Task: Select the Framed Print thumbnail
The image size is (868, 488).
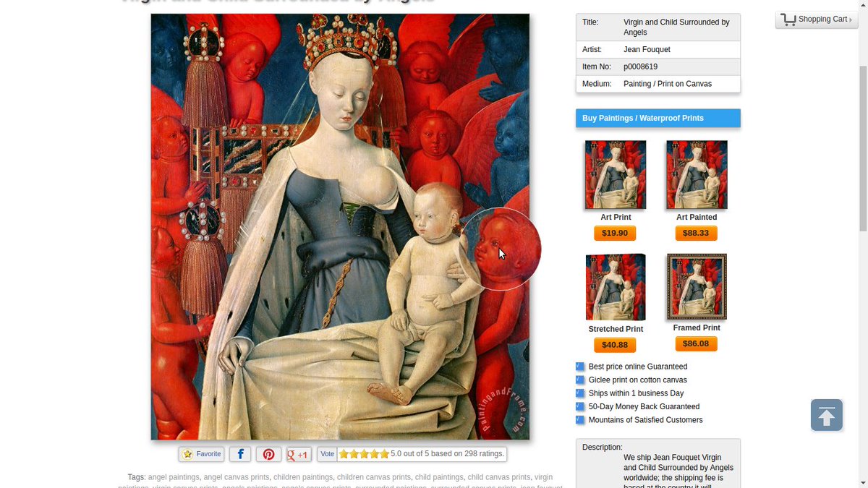Action: tap(697, 286)
